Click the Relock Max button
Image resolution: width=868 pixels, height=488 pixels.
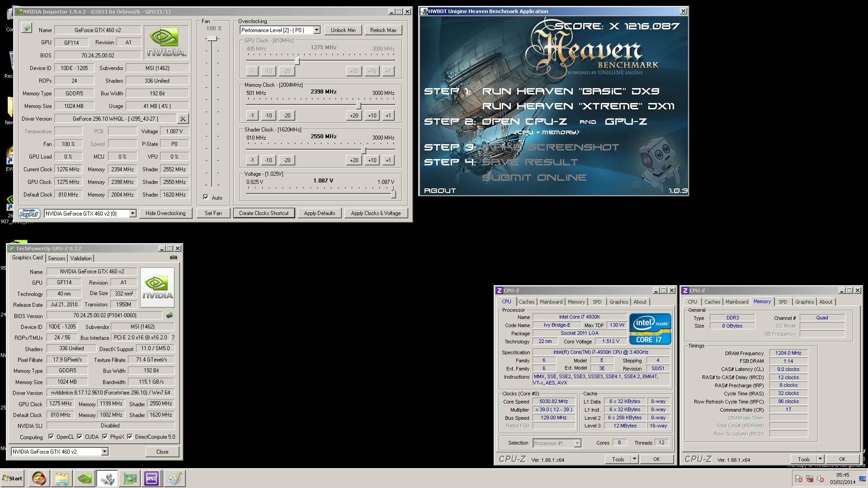[x=383, y=30]
